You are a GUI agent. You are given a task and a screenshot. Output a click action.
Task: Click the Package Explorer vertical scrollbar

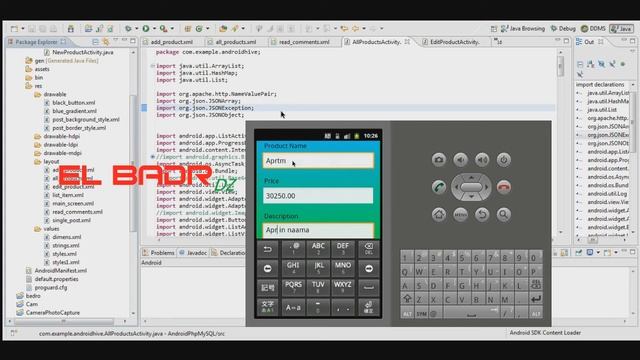coord(133,163)
